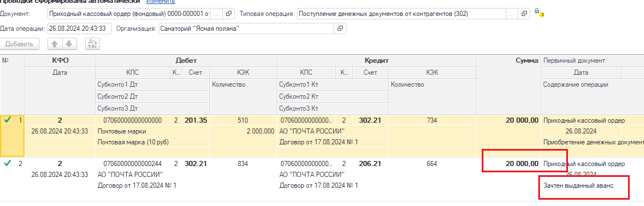Click the move down arrow button
This screenshot has height=206, width=644.
click(x=69, y=44)
